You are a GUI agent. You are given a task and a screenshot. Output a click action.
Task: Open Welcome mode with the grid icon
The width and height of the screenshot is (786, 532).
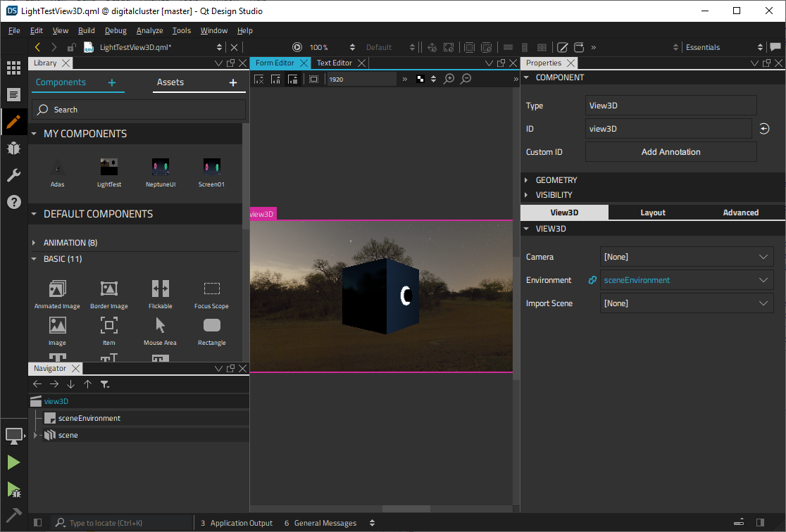point(15,68)
